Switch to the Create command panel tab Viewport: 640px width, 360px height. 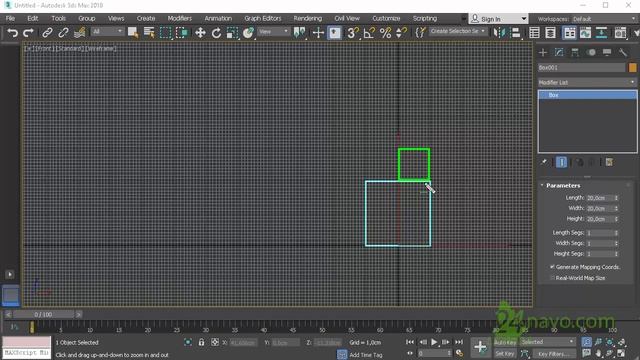click(x=543, y=52)
